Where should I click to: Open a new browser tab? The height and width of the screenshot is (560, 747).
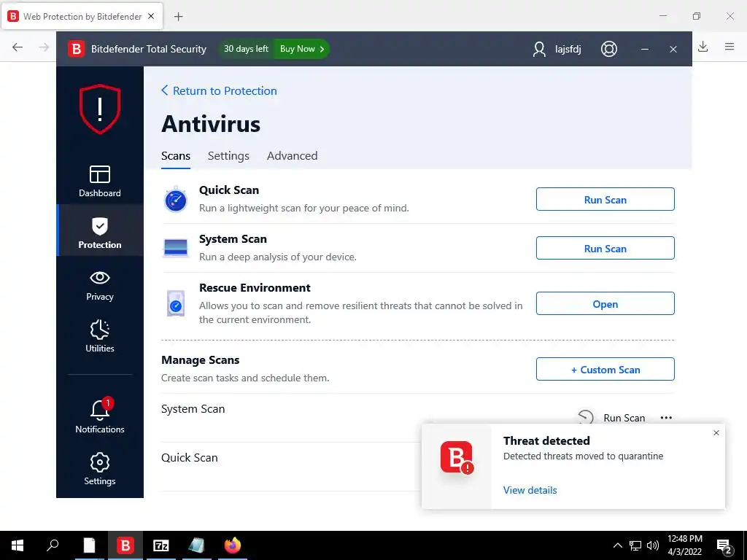pyautogui.click(x=178, y=17)
